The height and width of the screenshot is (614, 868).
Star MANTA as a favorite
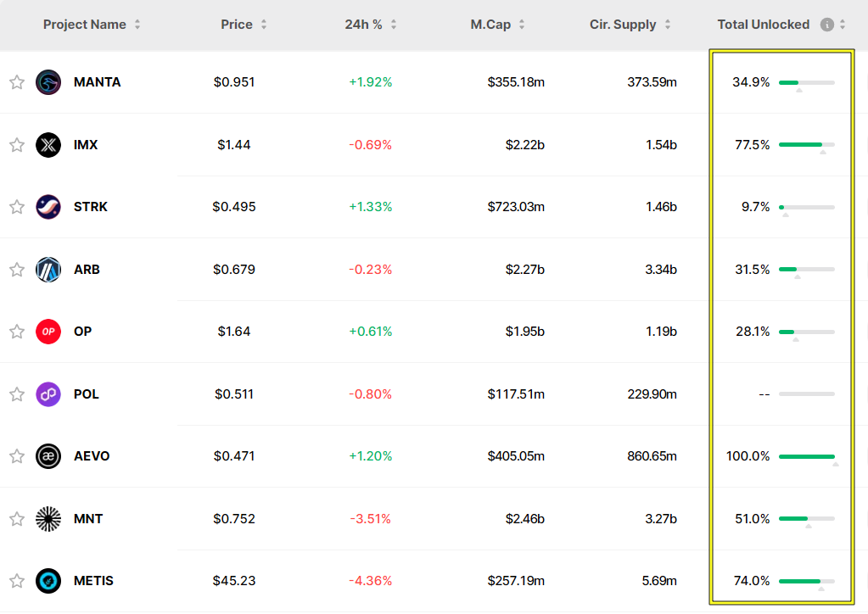point(17,82)
